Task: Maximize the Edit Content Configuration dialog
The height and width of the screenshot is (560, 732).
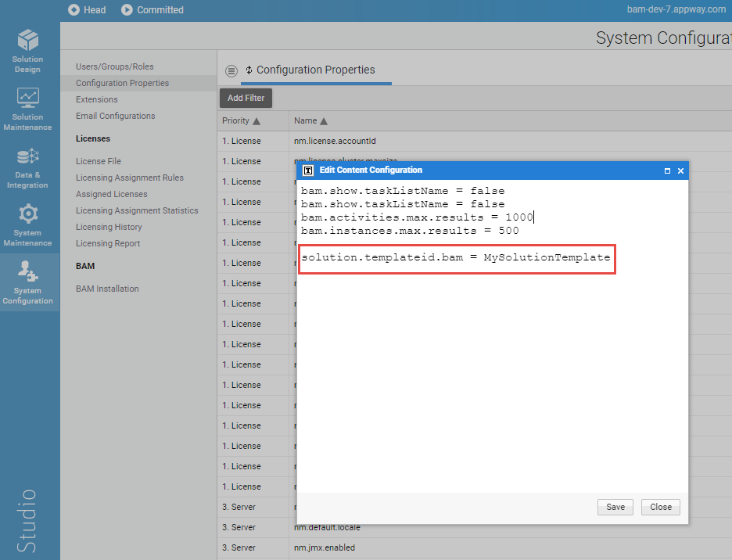Action: tap(667, 171)
